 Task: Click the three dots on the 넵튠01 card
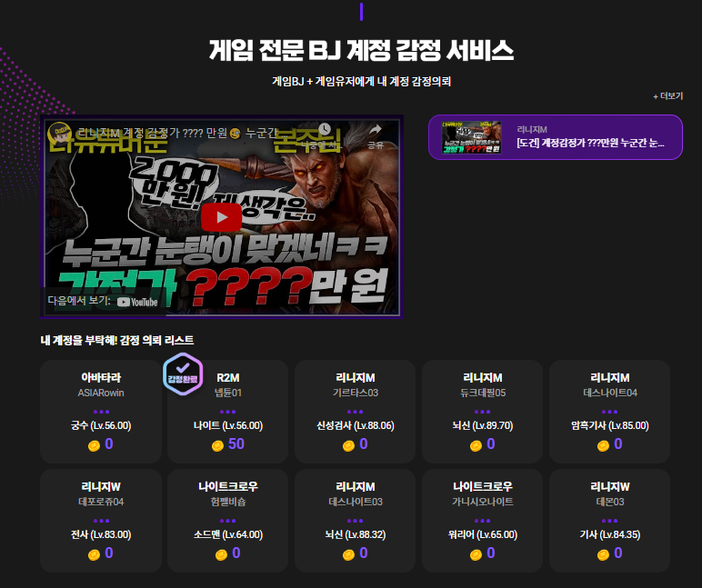pos(228,412)
